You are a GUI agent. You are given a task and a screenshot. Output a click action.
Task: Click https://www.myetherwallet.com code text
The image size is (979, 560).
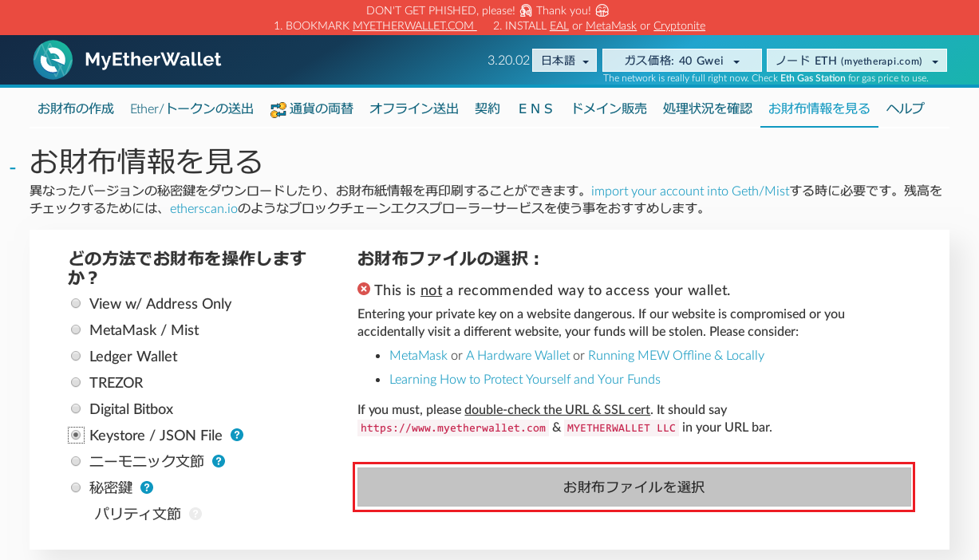tap(453, 428)
